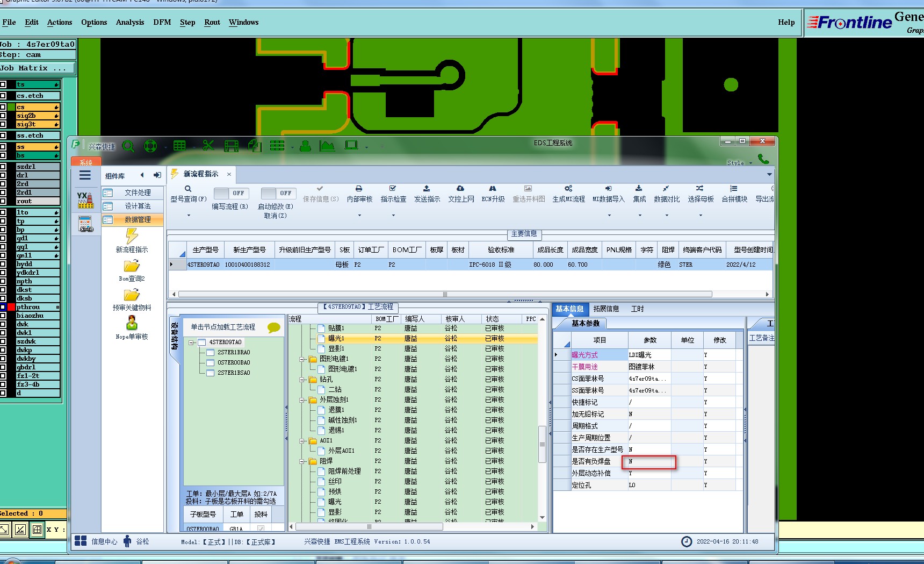Click the calculator icon in sidebar
The height and width of the screenshot is (564, 924).
coord(85,224)
